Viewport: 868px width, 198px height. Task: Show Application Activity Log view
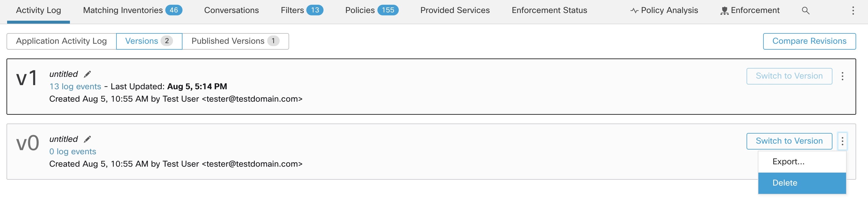61,41
